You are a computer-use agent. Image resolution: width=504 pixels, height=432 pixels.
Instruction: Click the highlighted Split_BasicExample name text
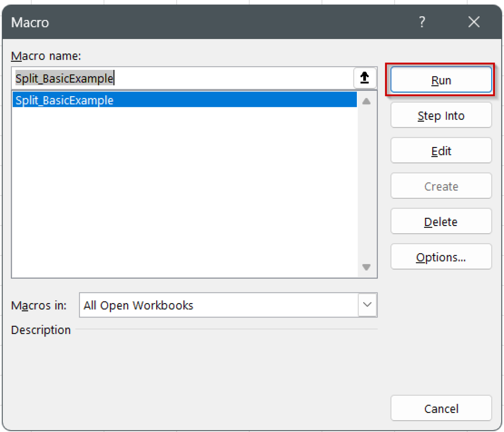pos(64,100)
